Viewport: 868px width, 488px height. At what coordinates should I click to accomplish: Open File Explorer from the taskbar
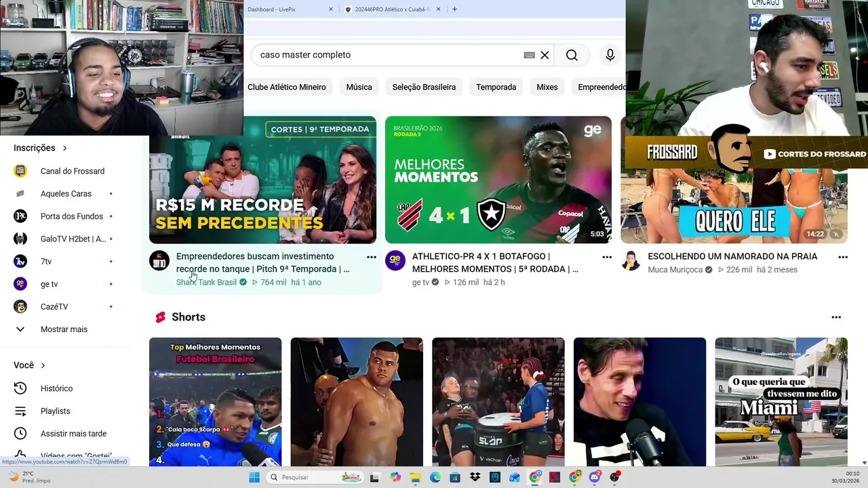(415, 477)
